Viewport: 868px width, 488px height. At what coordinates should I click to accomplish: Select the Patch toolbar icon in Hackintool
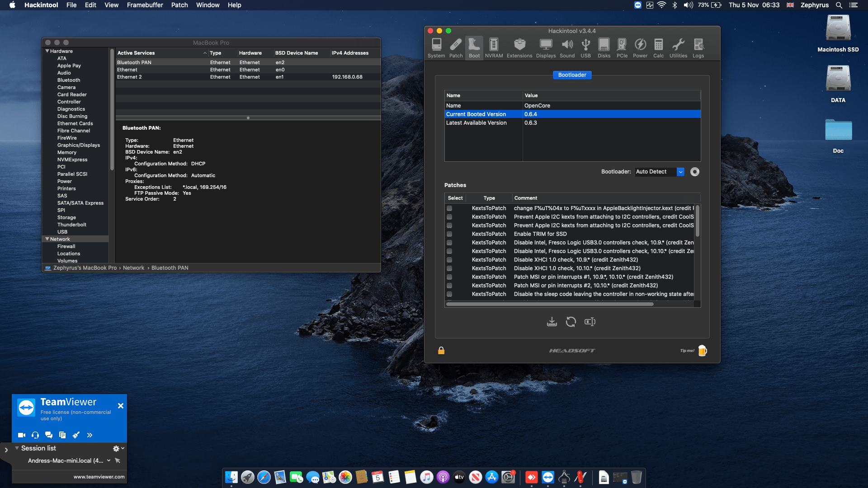tap(456, 48)
